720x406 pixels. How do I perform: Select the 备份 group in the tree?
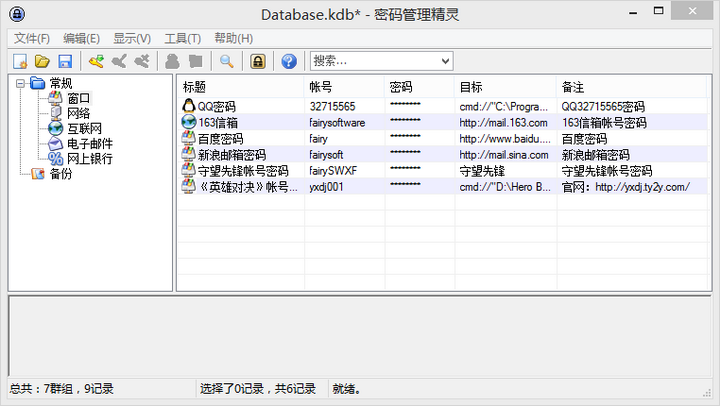tap(61, 174)
